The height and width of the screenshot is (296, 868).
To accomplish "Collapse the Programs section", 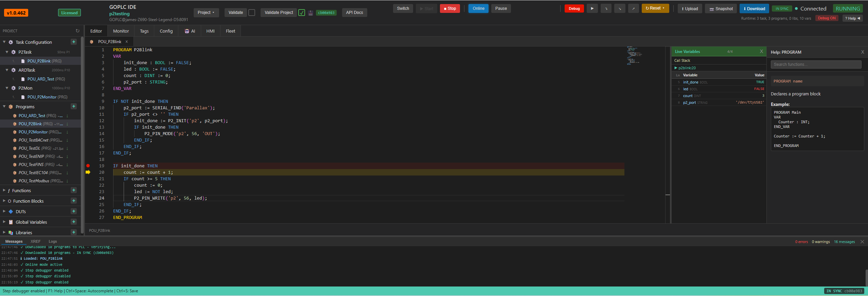I will (x=4, y=107).
